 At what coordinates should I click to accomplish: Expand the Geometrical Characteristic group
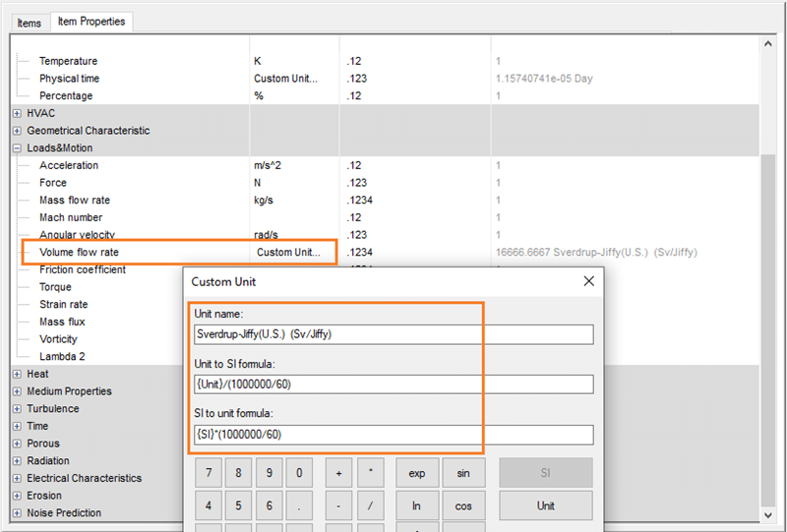17,131
